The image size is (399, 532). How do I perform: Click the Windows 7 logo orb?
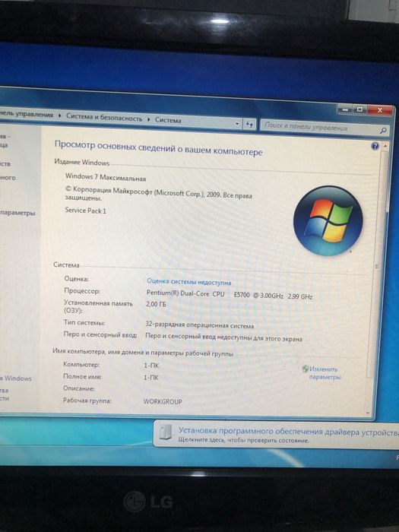pyautogui.click(x=328, y=220)
